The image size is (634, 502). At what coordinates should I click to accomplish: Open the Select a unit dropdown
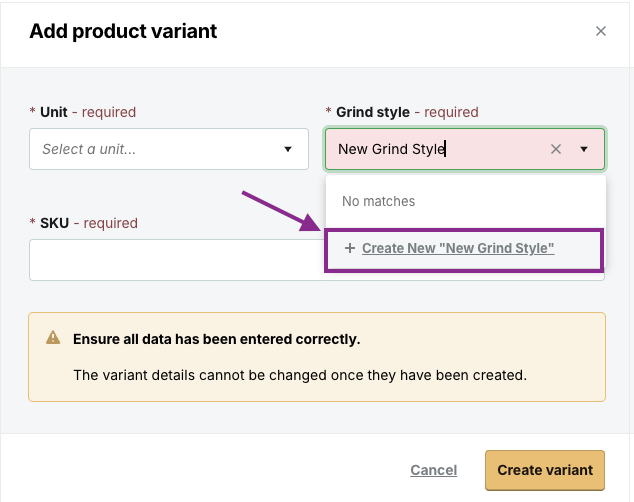point(169,149)
